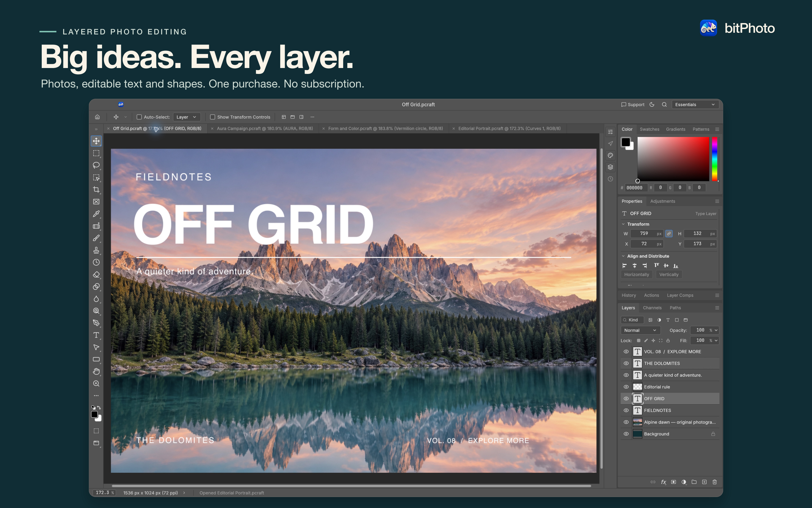Pick the Crop tool
812x508 pixels.
96,189
